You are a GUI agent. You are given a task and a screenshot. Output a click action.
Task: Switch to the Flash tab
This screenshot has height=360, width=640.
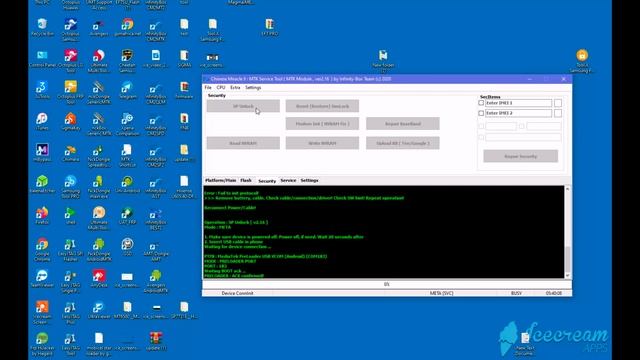246,180
